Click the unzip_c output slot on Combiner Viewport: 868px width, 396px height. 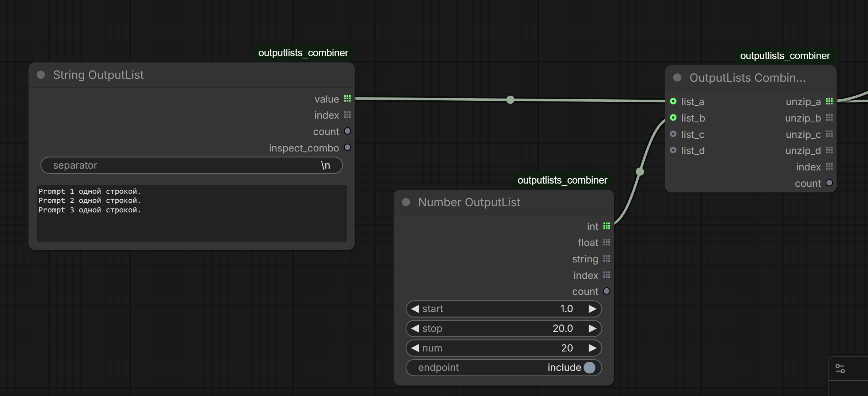(x=829, y=134)
